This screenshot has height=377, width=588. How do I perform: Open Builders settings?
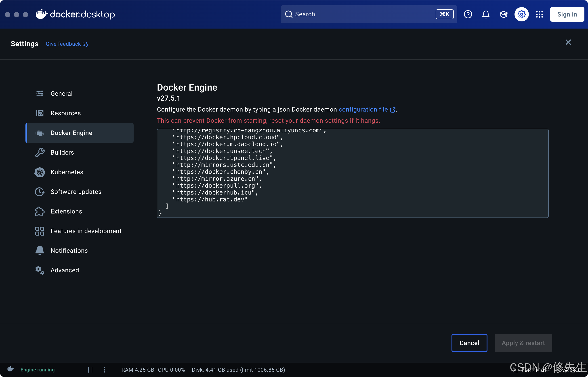(62, 152)
